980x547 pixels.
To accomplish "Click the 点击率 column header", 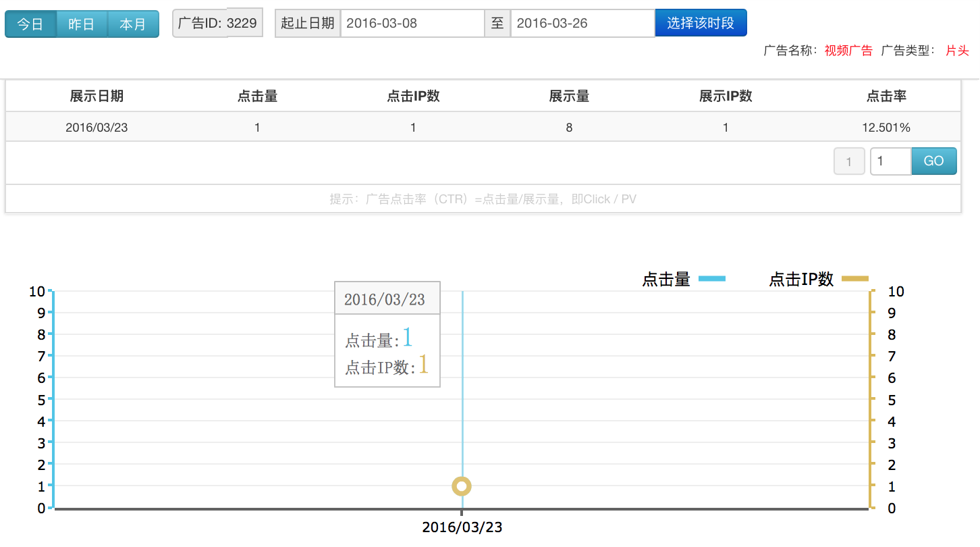I will tap(886, 97).
